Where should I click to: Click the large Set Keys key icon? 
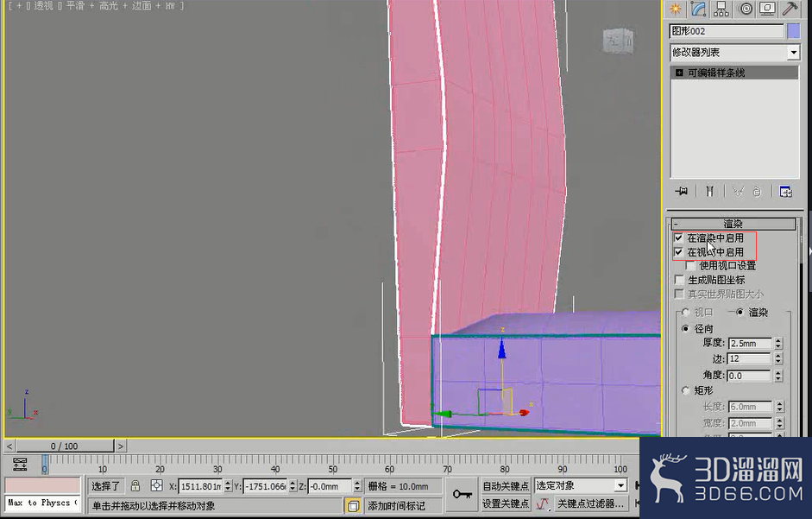462,495
